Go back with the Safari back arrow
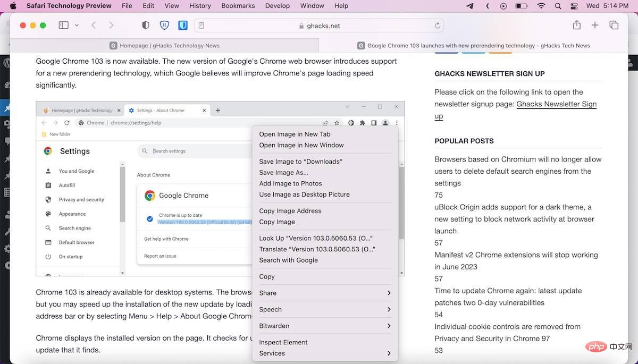Screen dimensions: 638x364 tap(94, 26)
